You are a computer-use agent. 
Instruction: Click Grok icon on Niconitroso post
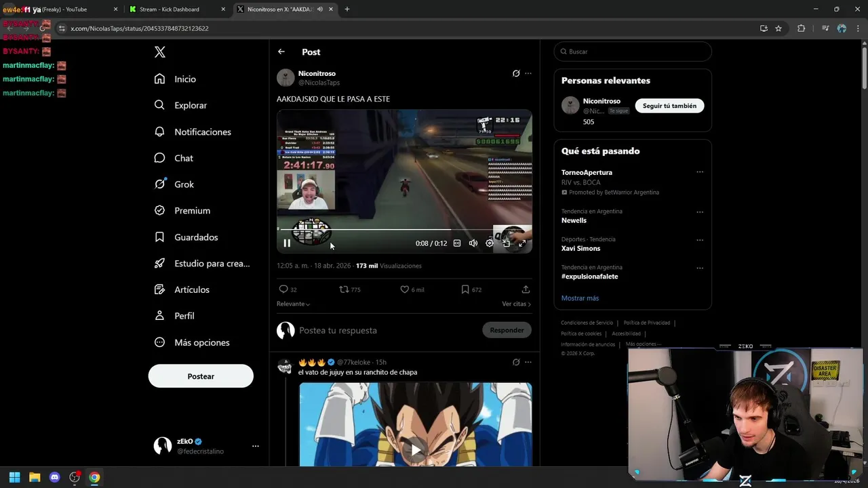click(516, 73)
